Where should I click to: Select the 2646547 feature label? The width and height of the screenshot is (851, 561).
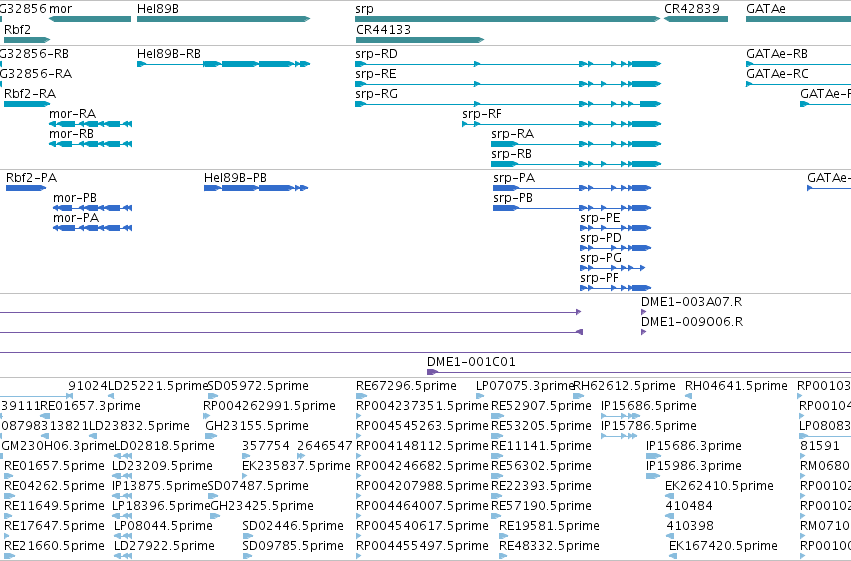point(325,447)
